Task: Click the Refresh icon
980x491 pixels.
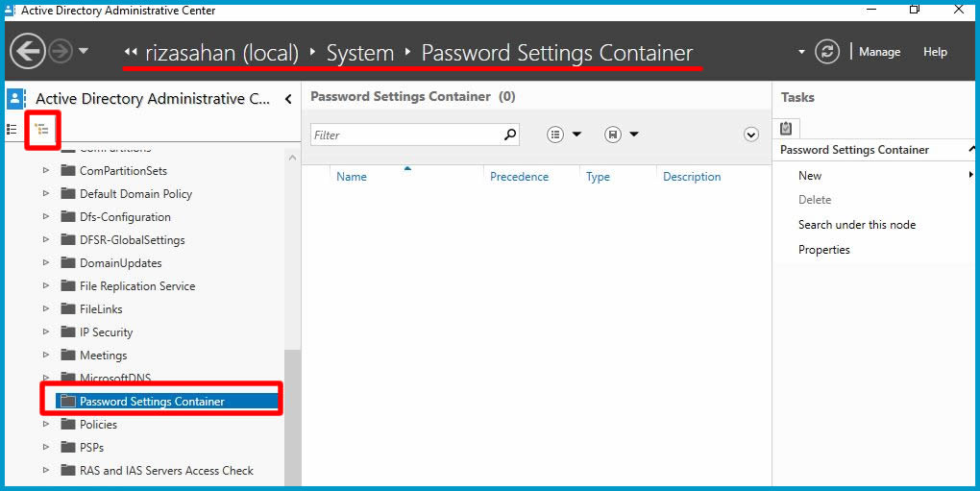Action: pyautogui.click(x=827, y=52)
